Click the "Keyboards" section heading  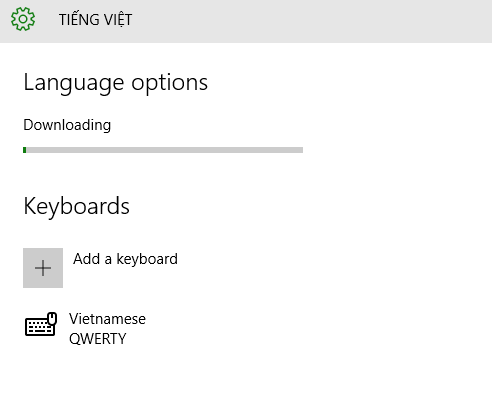tap(76, 206)
